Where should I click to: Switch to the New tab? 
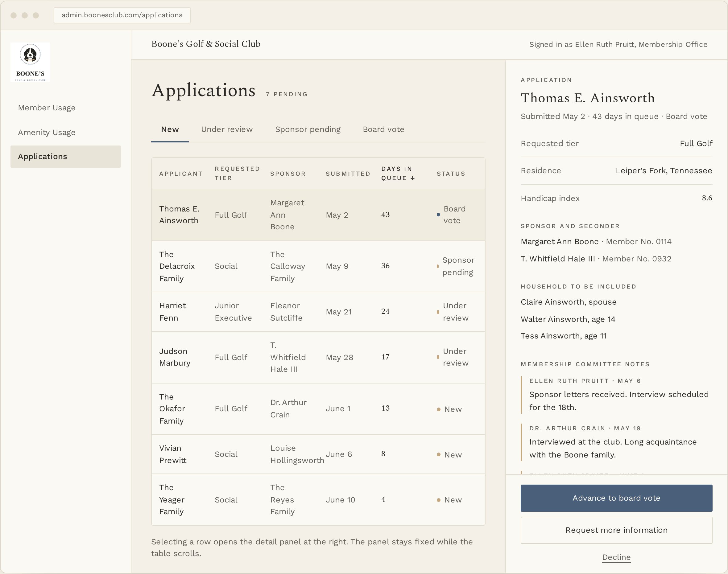pos(170,129)
